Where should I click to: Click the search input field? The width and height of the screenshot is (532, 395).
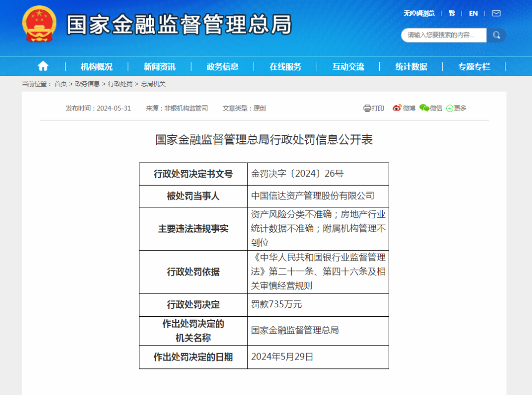pyautogui.click(x=444, y=35)
